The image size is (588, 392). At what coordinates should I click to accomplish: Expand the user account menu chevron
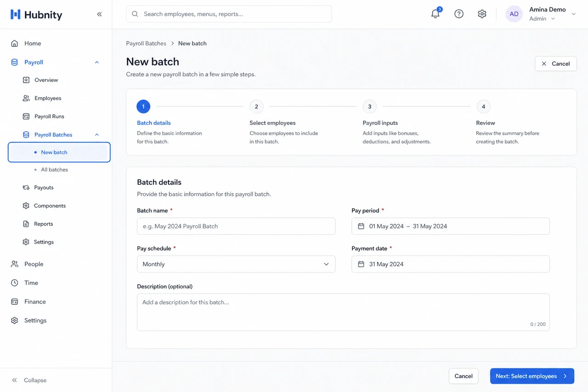pos(573,14)
